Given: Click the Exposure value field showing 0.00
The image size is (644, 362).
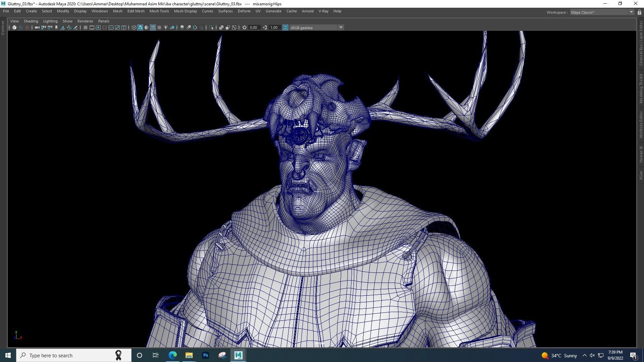Looking at the screenshot, I should (x=254, y=27).
